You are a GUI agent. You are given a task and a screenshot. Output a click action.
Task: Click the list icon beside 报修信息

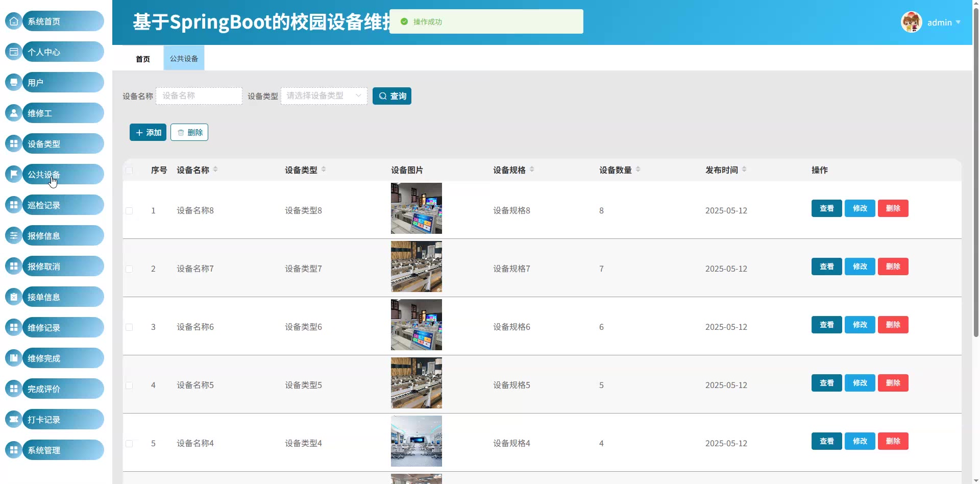(x=14, y=235)
